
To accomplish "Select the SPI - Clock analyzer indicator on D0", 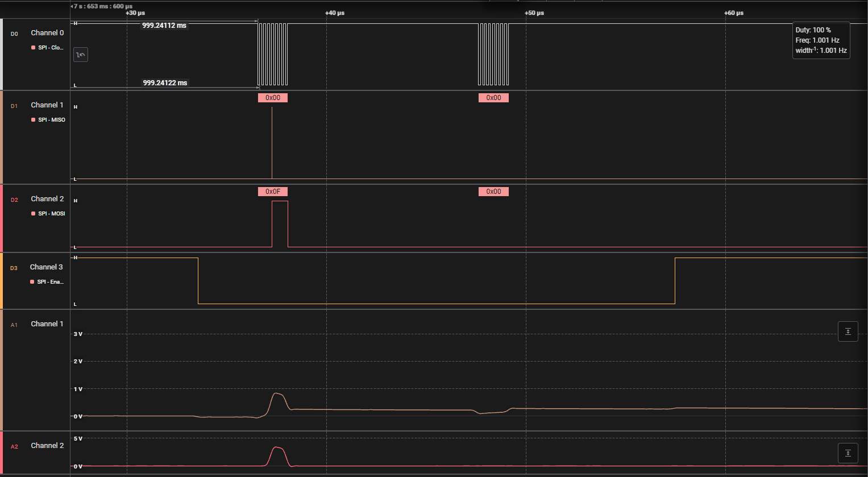I will (48, 48).
